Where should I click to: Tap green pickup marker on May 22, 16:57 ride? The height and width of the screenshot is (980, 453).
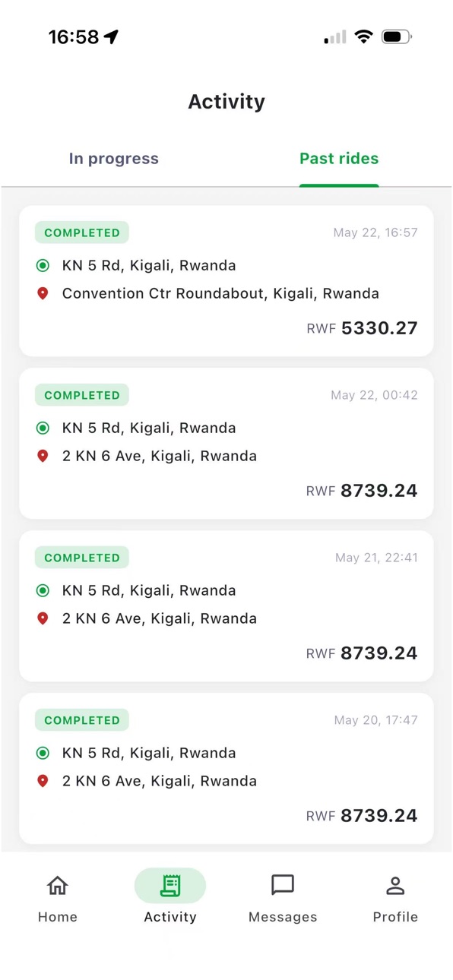point(43,265)
